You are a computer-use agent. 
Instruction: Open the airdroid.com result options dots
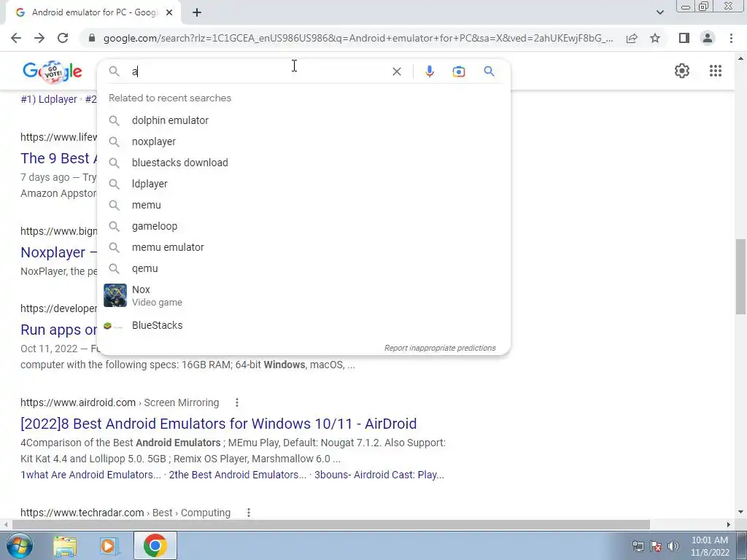(237, 402)
